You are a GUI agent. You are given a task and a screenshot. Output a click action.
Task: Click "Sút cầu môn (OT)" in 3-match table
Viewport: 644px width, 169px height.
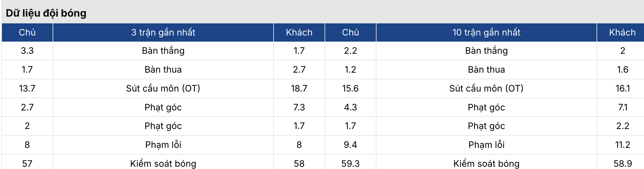(x=163, y=88)
